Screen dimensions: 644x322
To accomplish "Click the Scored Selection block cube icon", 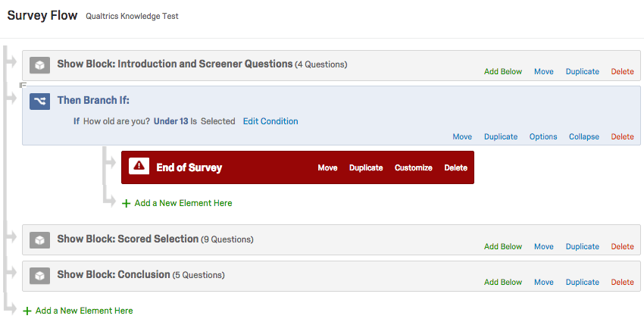I will click(39, 239).
